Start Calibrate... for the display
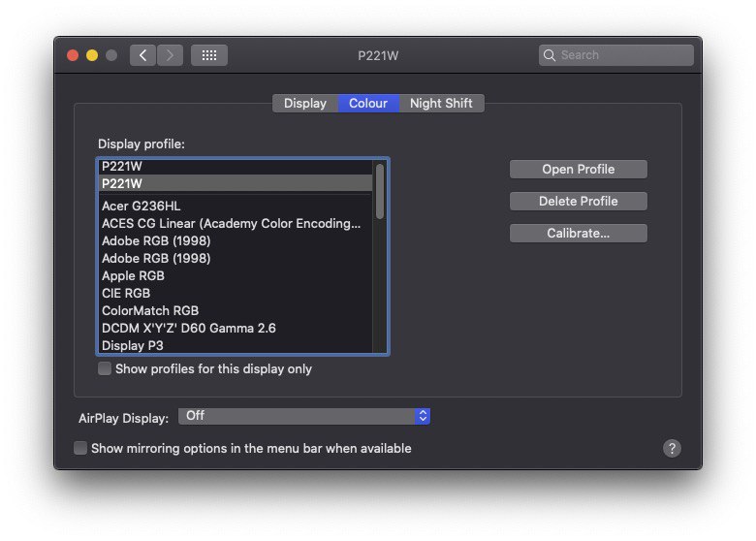This screenshot has width=756, height=541. tap(578, 233)
